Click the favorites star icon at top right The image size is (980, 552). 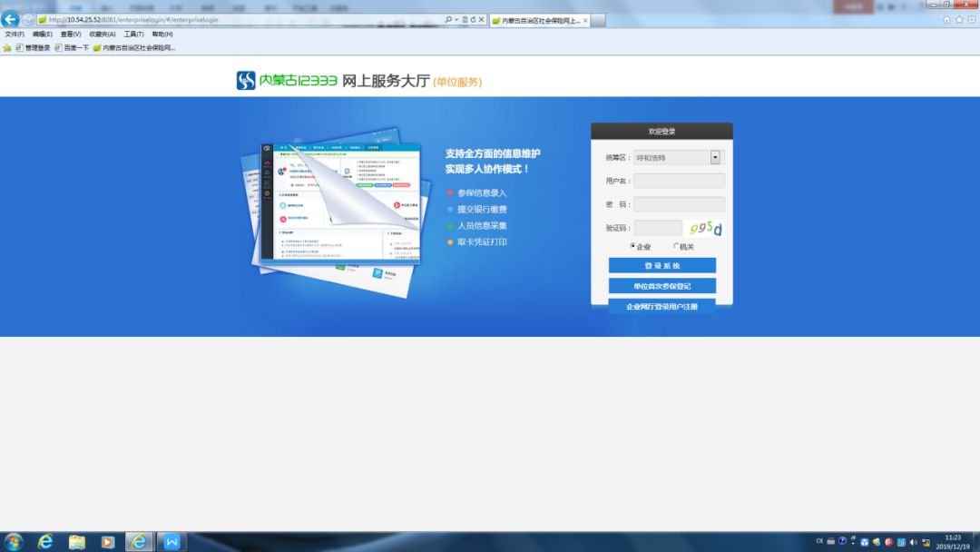(x=959, y=20)
